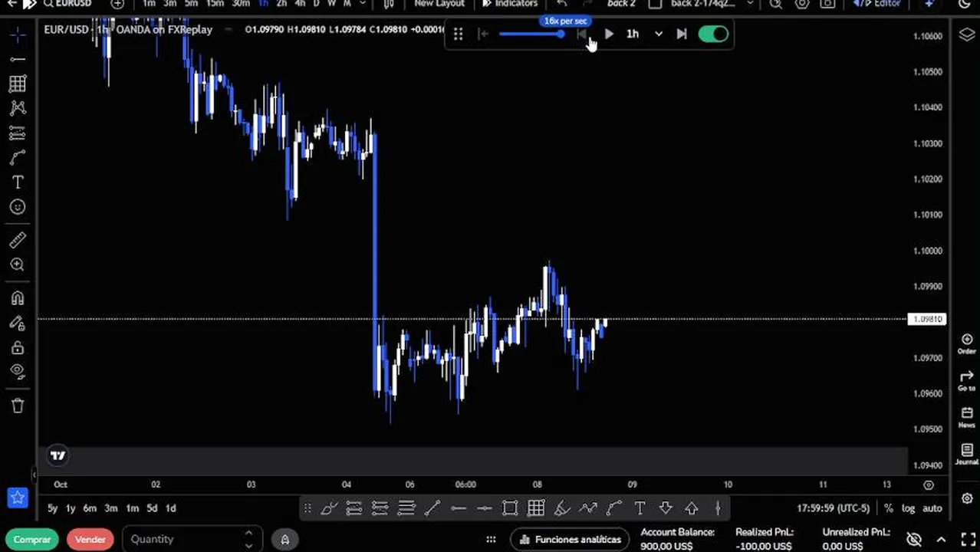Open the forecasting and measurement tools
Screen dimensions: 980x552
(18, 133)
